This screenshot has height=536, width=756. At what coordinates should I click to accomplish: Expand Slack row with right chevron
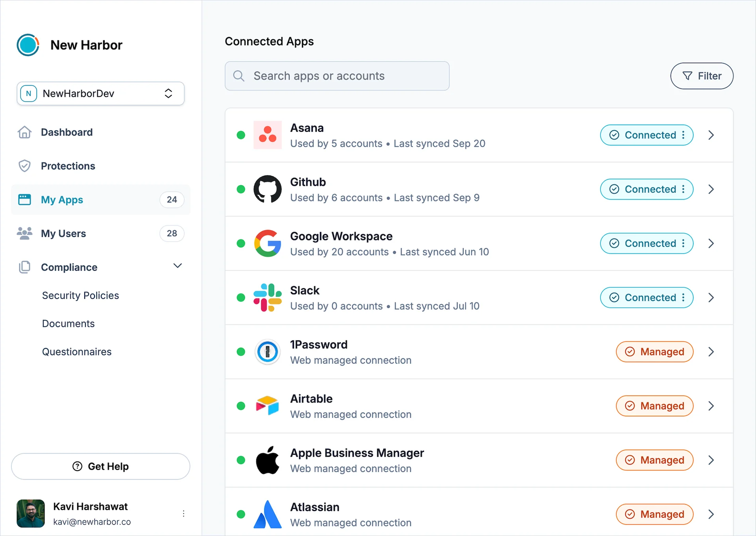point(711,298)
